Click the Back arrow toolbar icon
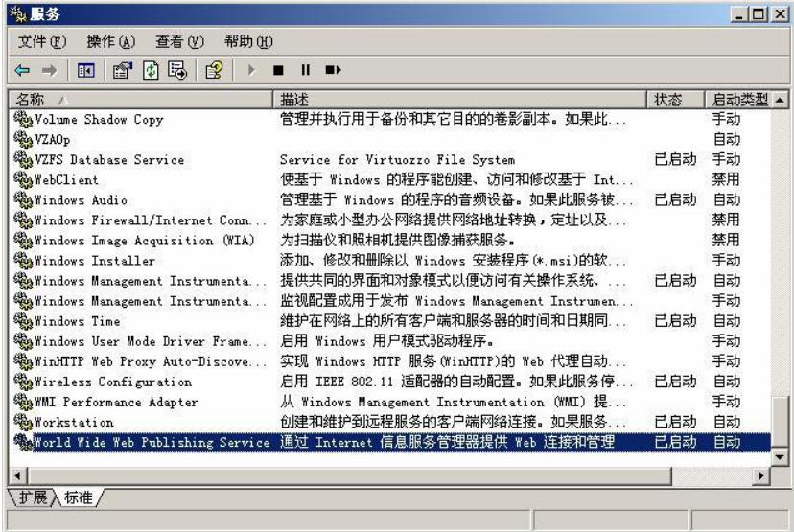Screen dimensions: 794x532 point(22,70)
